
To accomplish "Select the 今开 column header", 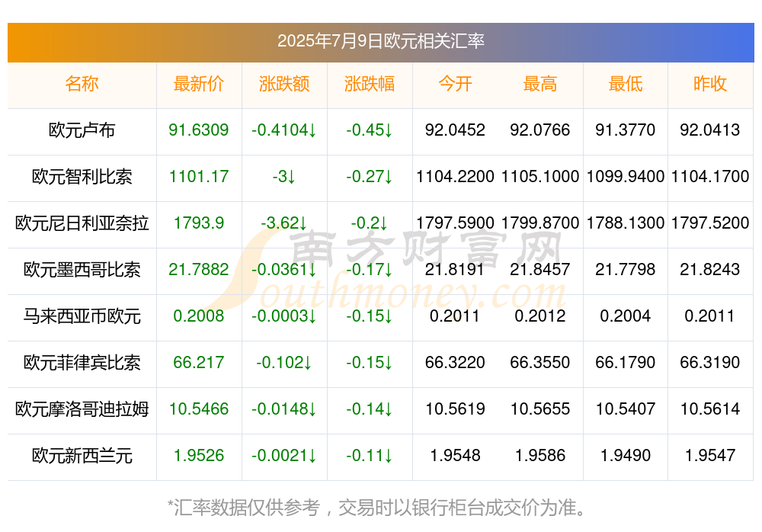I will [455, 84].
